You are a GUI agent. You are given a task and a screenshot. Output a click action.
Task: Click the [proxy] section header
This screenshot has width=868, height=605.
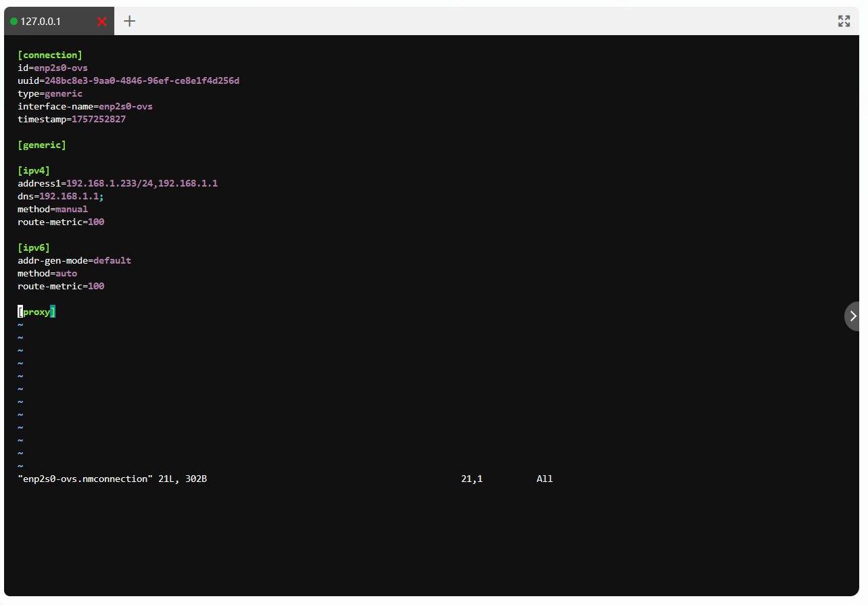[37, 312]
